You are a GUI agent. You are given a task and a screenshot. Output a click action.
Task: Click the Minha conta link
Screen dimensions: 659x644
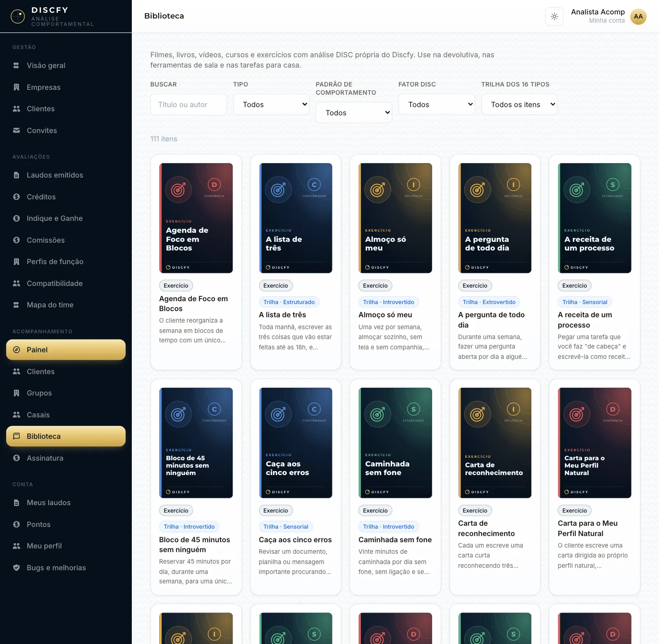point(607,21)
